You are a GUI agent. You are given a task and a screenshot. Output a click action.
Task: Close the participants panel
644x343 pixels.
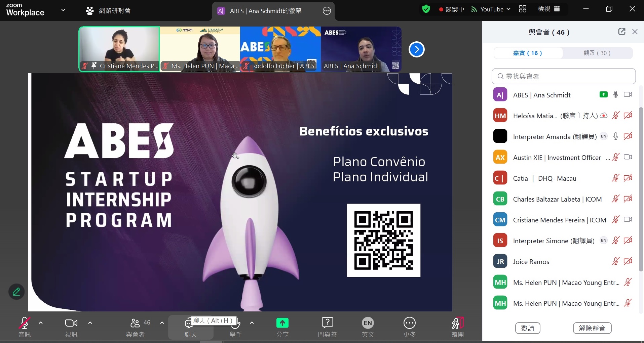pyautogui.click(x=635, y=32)
